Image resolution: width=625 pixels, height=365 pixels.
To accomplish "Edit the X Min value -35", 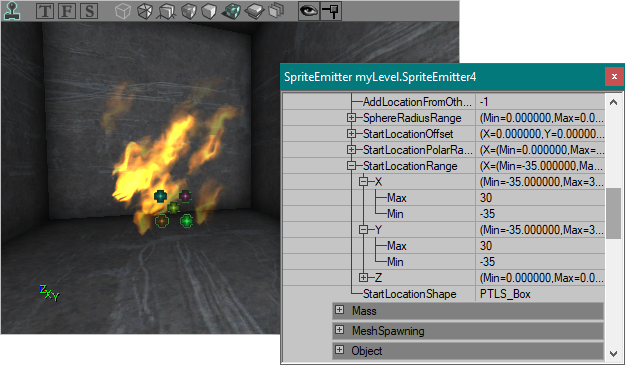I will coord(540,214).
